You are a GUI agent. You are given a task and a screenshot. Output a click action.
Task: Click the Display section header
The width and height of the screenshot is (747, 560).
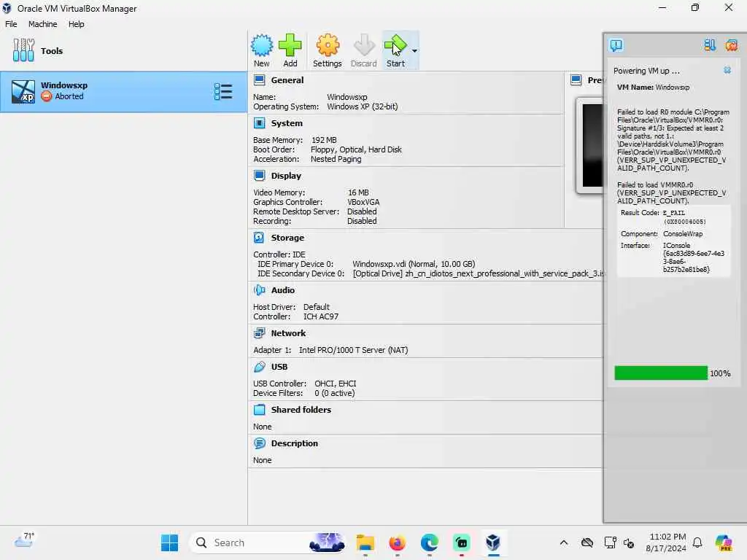point(286,176)
